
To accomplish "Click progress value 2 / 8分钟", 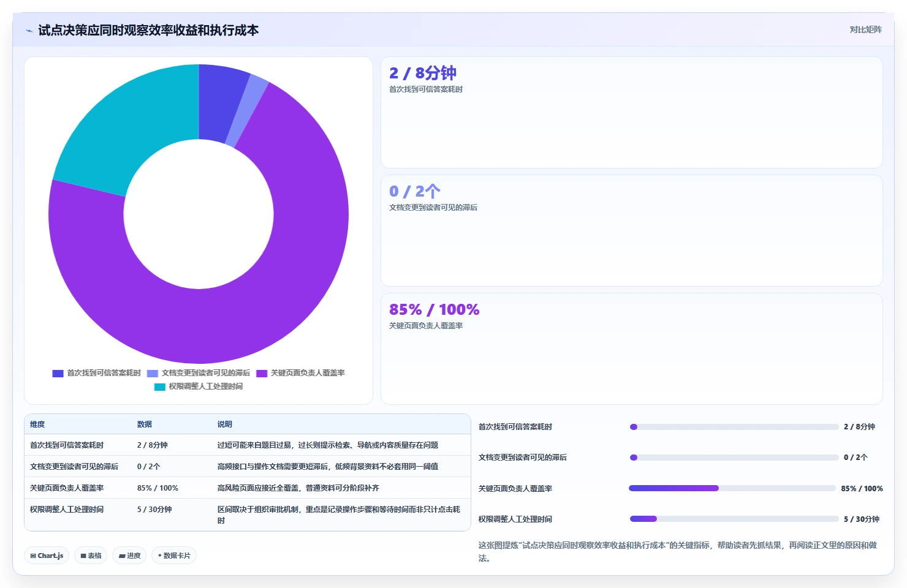I will click(x=859, y=427).
